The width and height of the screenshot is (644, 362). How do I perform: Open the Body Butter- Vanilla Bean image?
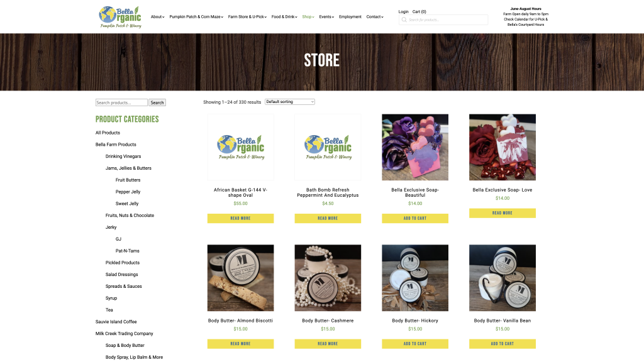tap(502, 278)
